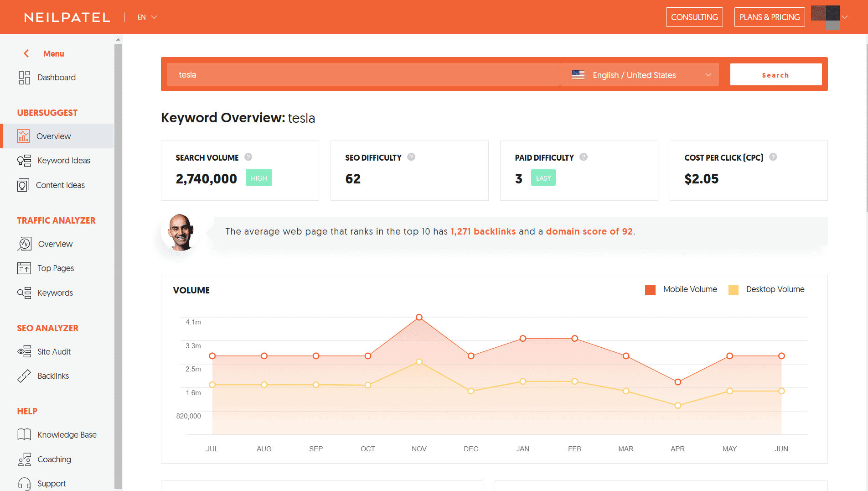Click the Paid Difficulty help icon

pos(584,157)
